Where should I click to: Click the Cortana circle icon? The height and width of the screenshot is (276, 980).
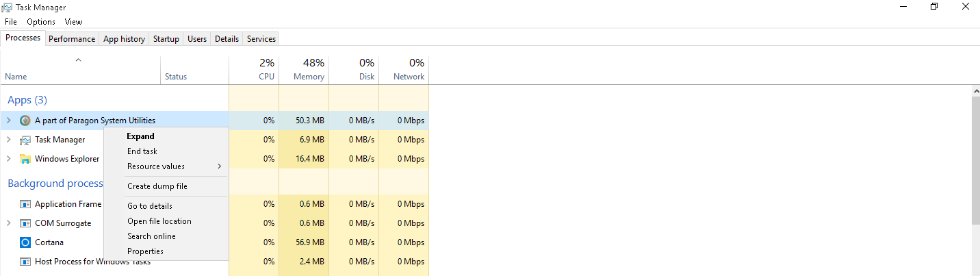25,242
